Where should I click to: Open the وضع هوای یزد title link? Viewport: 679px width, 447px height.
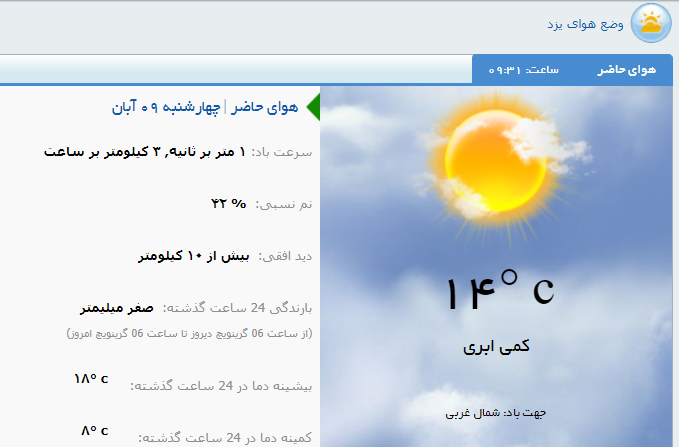[x=585, y=23]
